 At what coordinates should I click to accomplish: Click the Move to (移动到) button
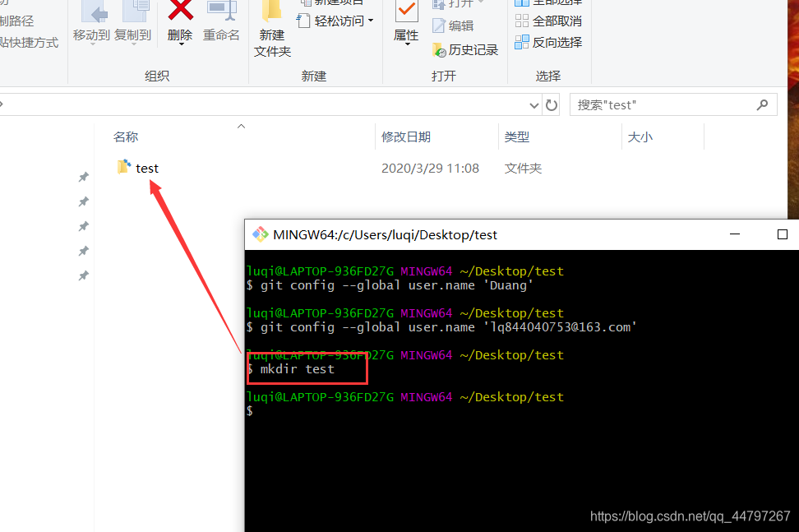click(x=92, y=23)
